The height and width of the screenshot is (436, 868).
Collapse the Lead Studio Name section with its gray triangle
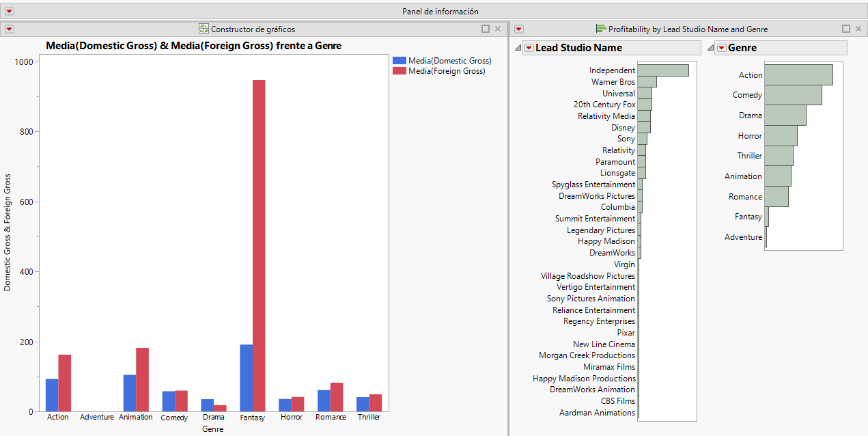517,47
